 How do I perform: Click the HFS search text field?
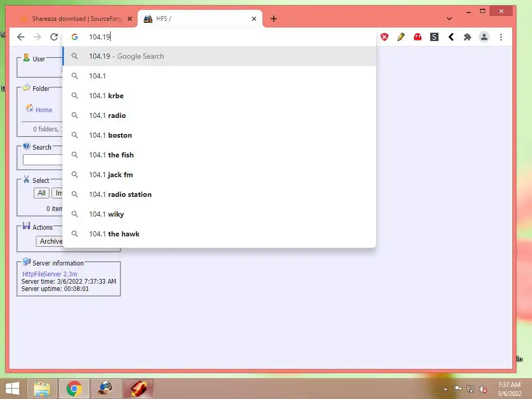pyautogui.click(x=43, y=160)
